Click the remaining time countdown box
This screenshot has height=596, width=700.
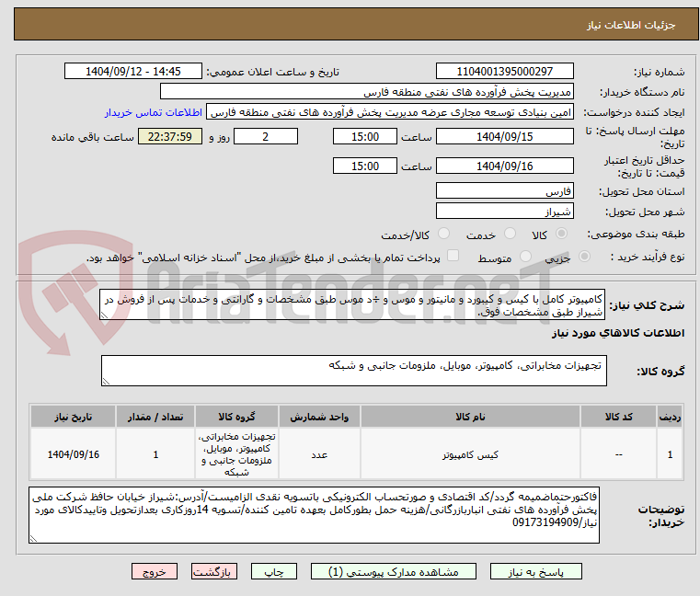[169, 137]
